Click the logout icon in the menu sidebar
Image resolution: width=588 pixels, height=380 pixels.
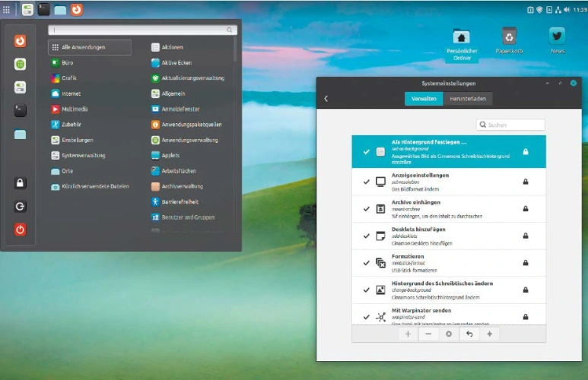click(x=21, y=206)
